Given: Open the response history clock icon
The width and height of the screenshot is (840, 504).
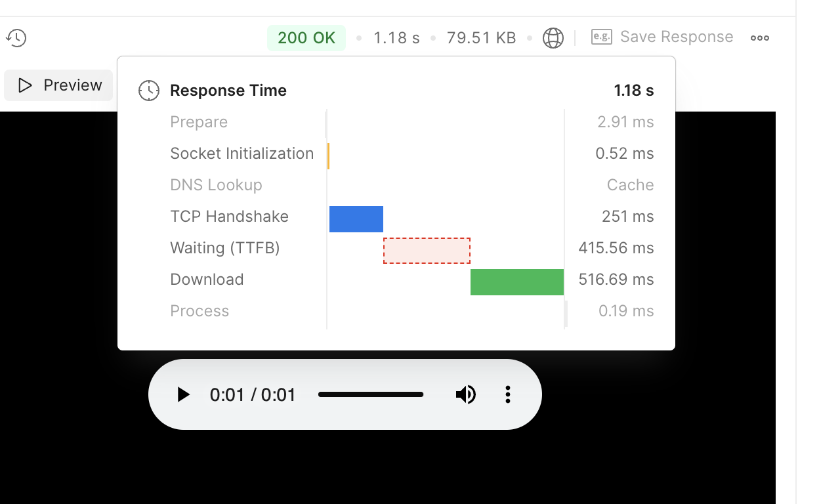Looking at the screenshot, I should pos(16,38).
